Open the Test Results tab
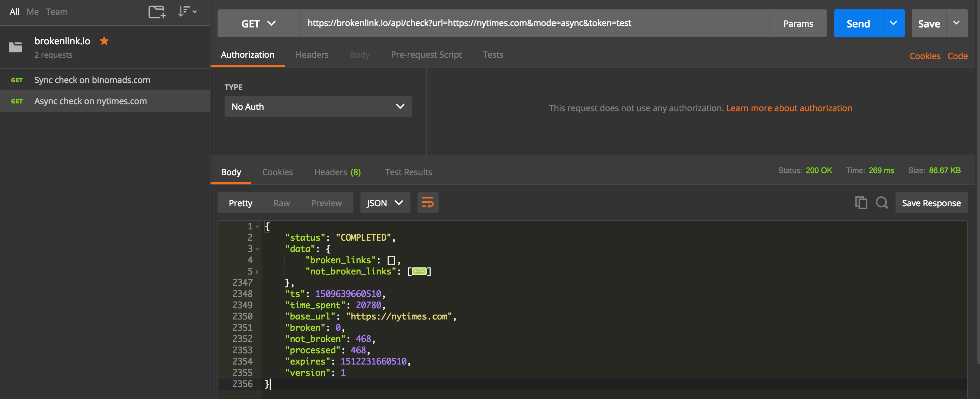This screenshot has height=399, width=980. pos(408,172)
